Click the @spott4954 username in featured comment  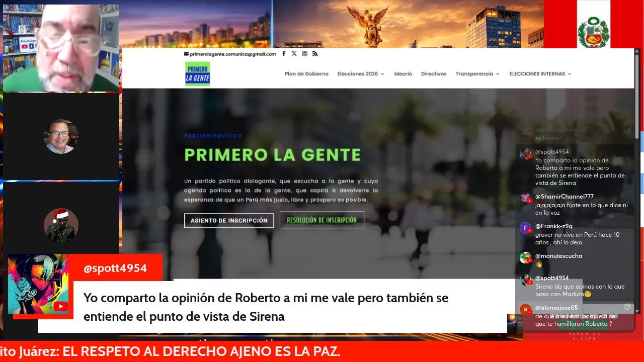tap(115, 268)
